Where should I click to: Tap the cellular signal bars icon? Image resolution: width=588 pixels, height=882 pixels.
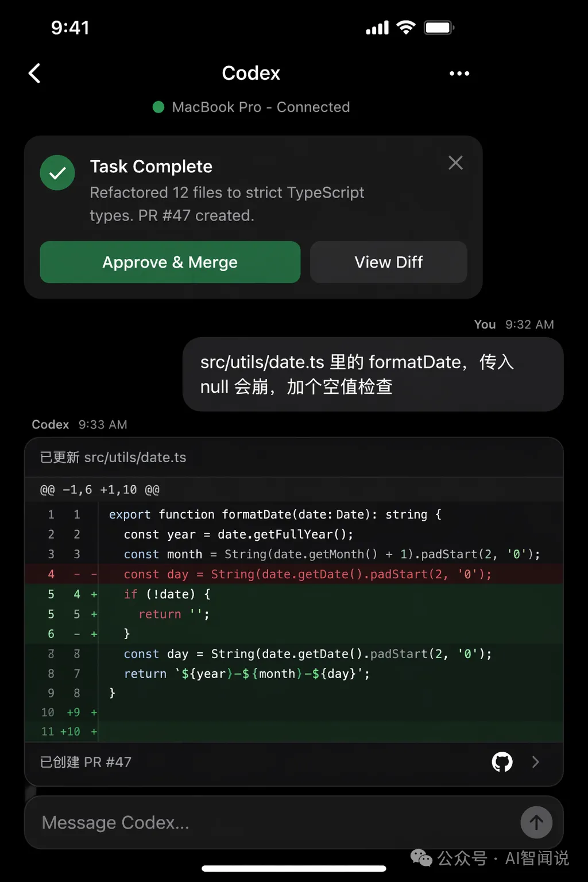point(377,28)
